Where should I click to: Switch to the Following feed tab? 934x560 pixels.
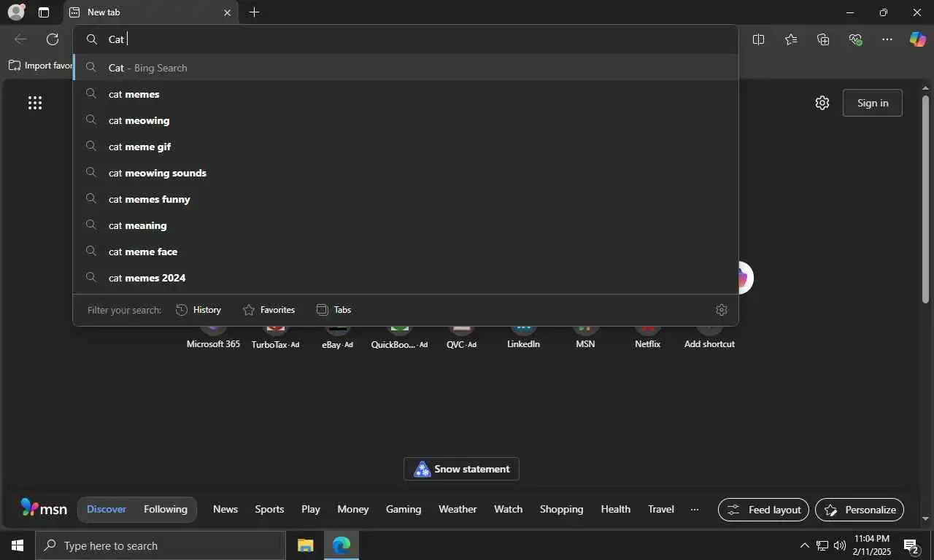point(166,509)
